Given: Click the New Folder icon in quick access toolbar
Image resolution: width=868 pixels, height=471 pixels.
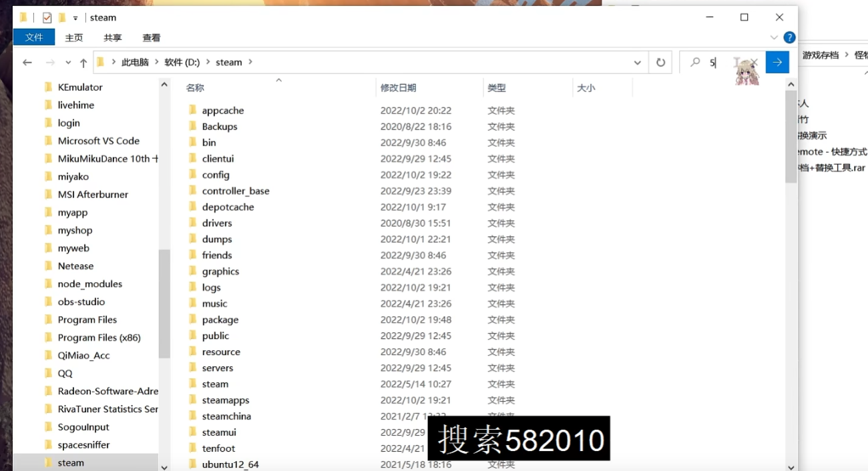Looking at the screenshot, I should (62, 17).
